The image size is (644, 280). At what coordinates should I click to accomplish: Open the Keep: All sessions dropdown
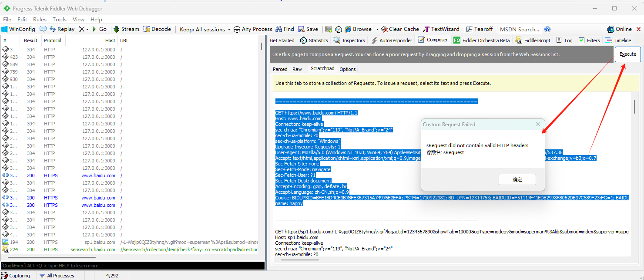click(205, 29)
